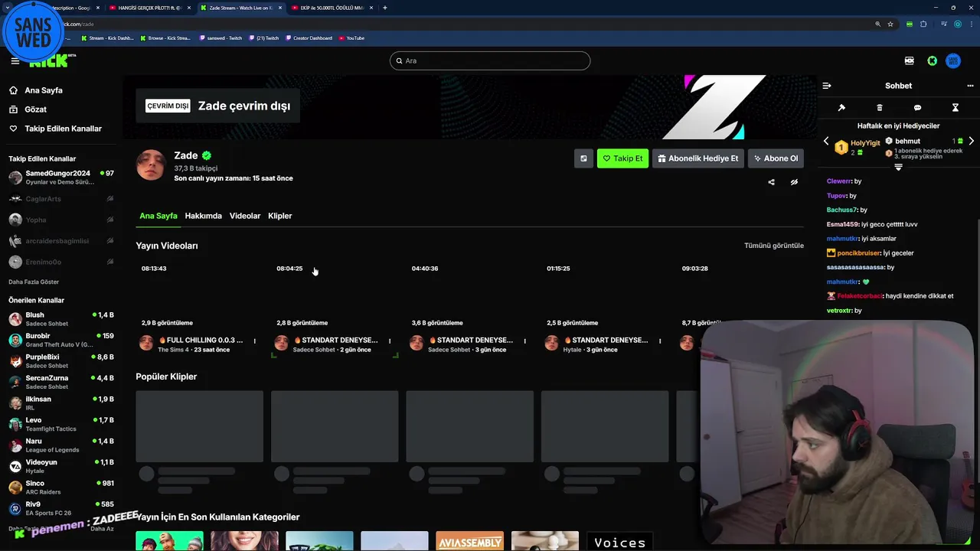Click the Takip Edilen Kanallar heart icon
Image resolution: width=980 pixels, height=551 pixels.
point(13,129)
